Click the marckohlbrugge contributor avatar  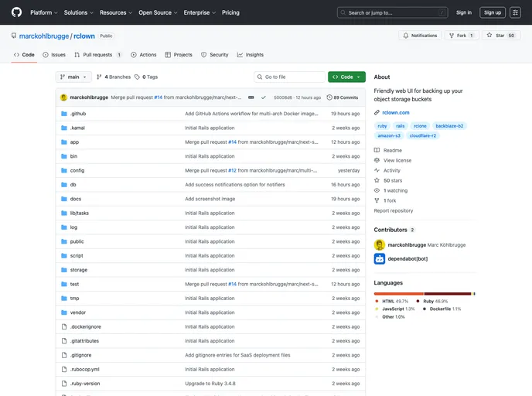point(380,244)
